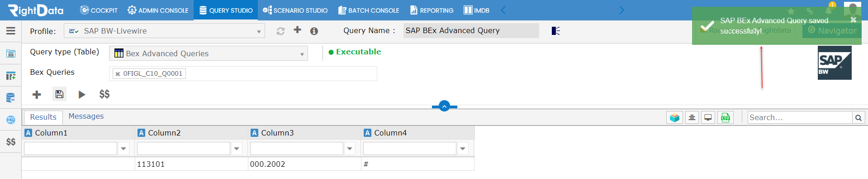Open the Profile dropdown SAP BW-Livewire
The height and width of the screenshot is (179, 868).
164,31
